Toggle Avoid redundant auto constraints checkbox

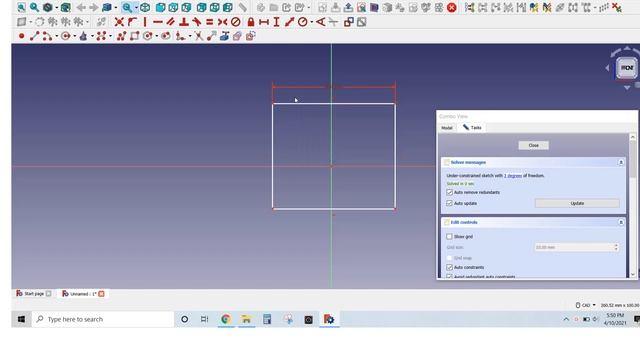pyautogui.click(x=449, y=277)
